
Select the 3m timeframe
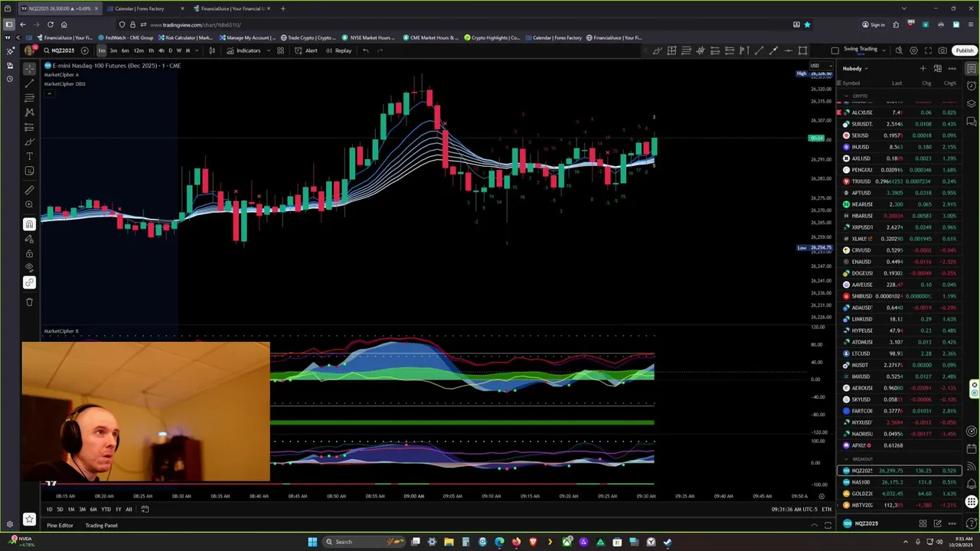tap(113, 51)
